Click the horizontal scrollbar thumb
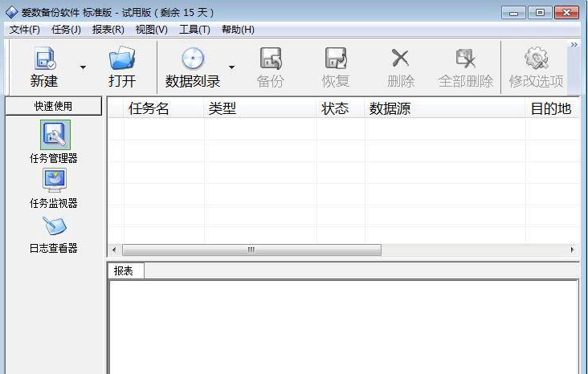The width and height of the screenshot is (588, 374). [x=251, y=250]
